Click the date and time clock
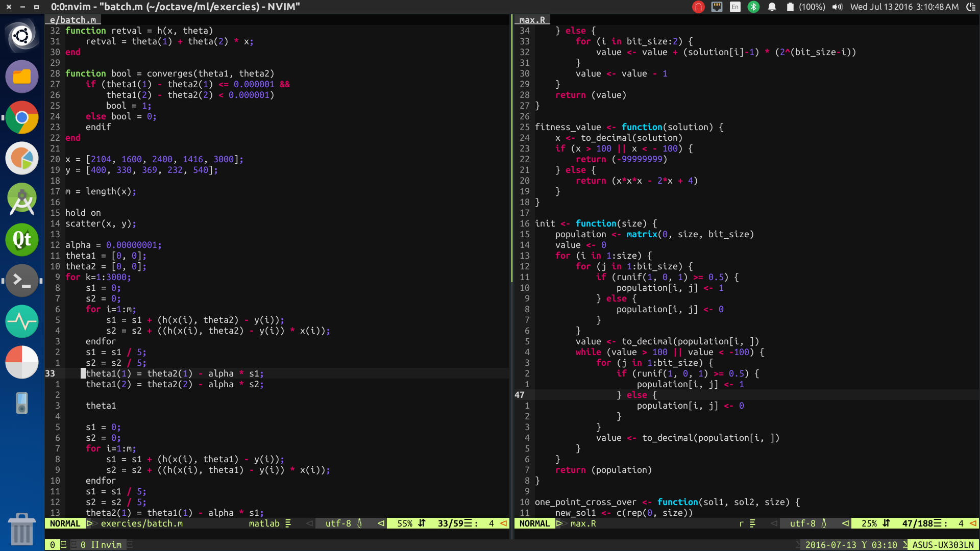Screen dimensions: 980x551 pyautogui.click(x=904, y=7)
